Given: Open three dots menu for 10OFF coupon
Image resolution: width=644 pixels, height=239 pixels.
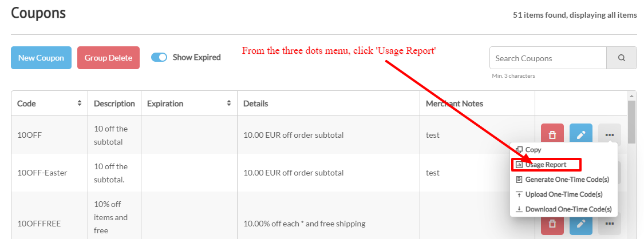Looking at the screenshot, I should [x=610, y=135].
